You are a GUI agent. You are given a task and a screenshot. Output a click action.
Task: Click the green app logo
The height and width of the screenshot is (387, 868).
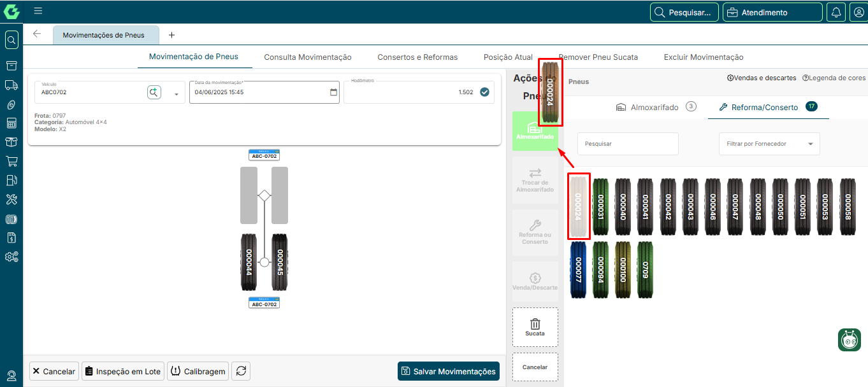coord(11,11)
